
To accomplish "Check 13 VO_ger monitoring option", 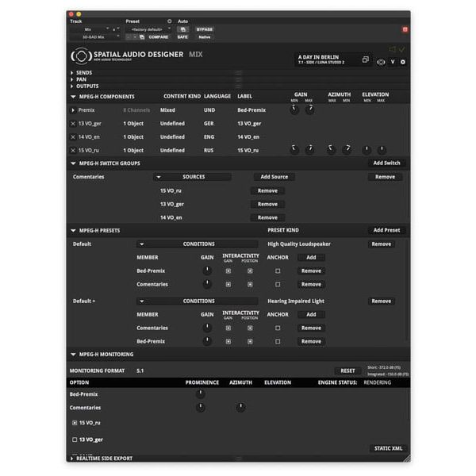I will pyautogui.click(x=75, y=440).
